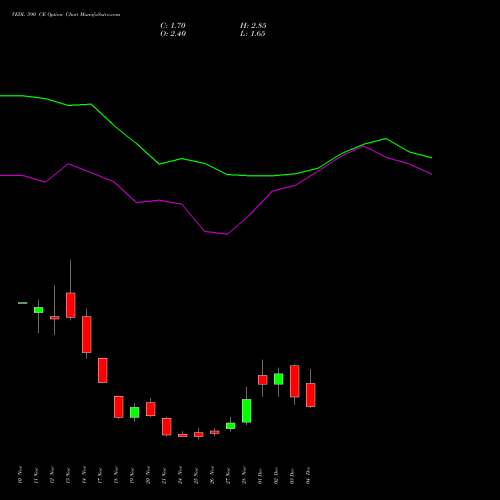Click the 01 Dec date label
This screenshot has height=500, width=500.
[260, 475]
